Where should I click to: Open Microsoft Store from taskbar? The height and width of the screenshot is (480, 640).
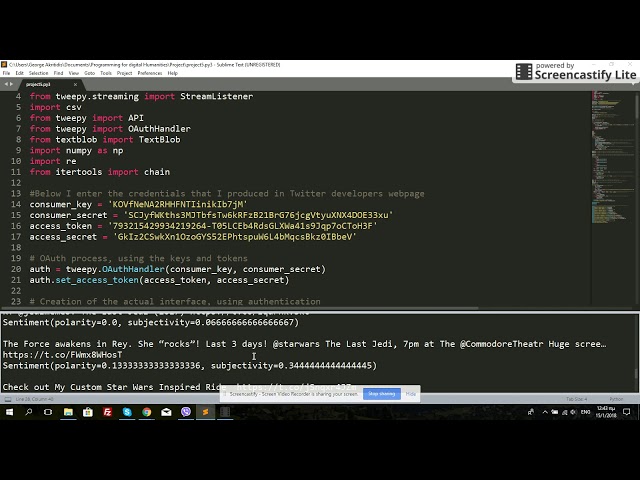tap(88, 412)
